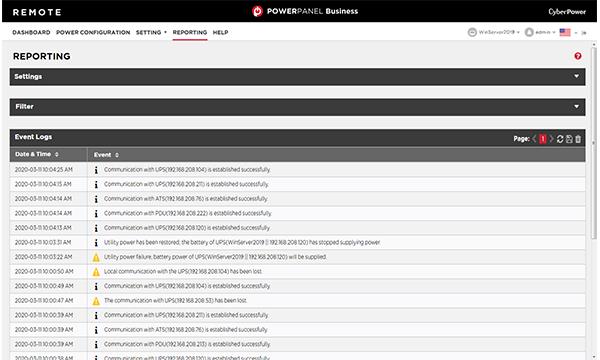Click info icon on PDU 192.168.208.222 row
The width and height of the screenshot is (600, 360).
tap(96, 213)
